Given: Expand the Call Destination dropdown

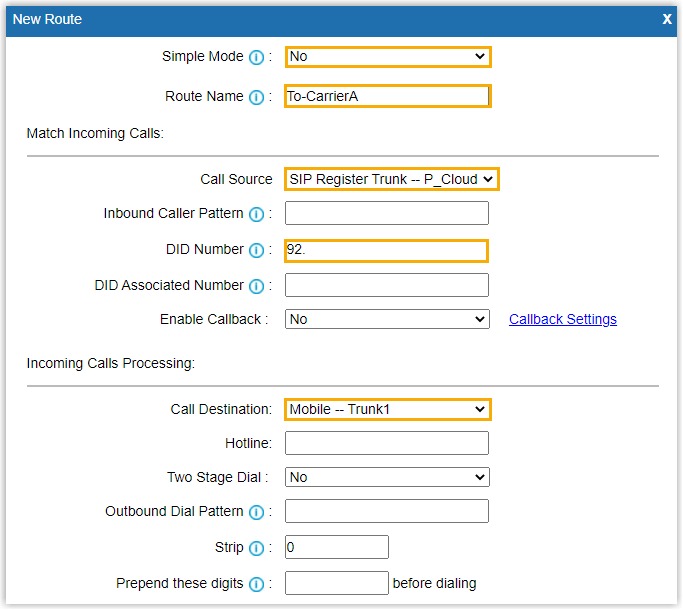Looking at the screenshot, I should (x=387, y=410).
